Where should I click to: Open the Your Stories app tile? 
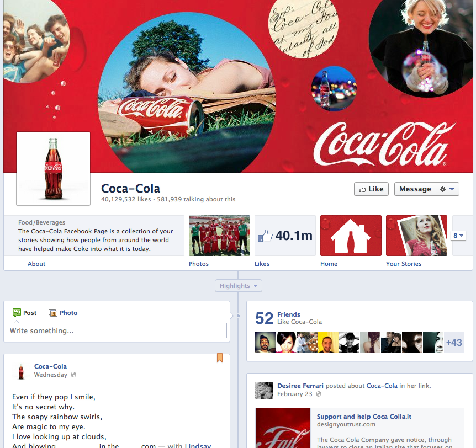pyautogui.click(x=416, y=236)
